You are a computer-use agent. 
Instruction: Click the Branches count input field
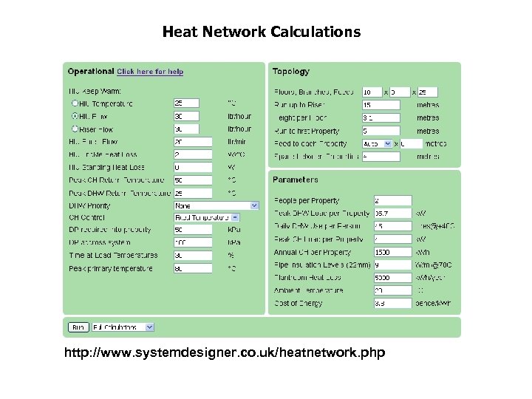400,92
